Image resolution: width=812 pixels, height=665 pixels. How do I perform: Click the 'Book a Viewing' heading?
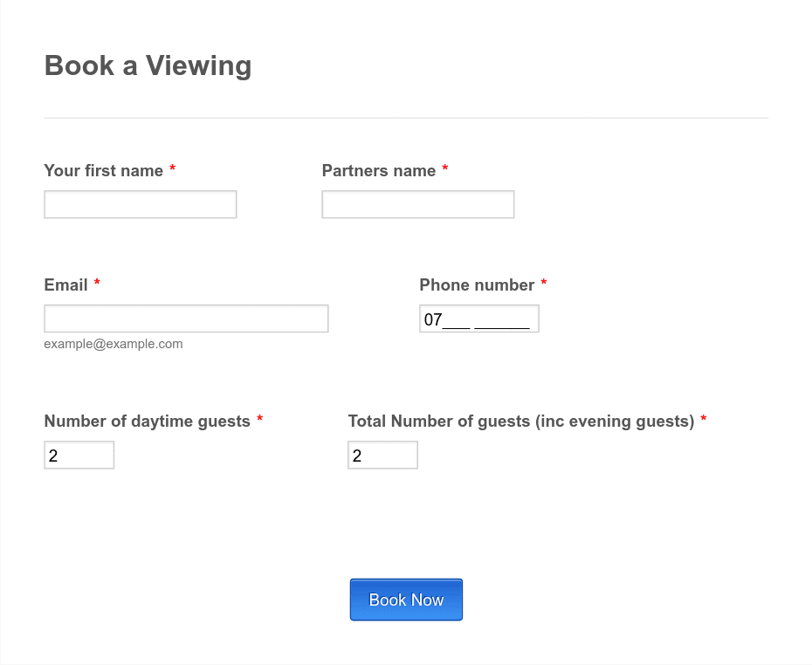148,65
